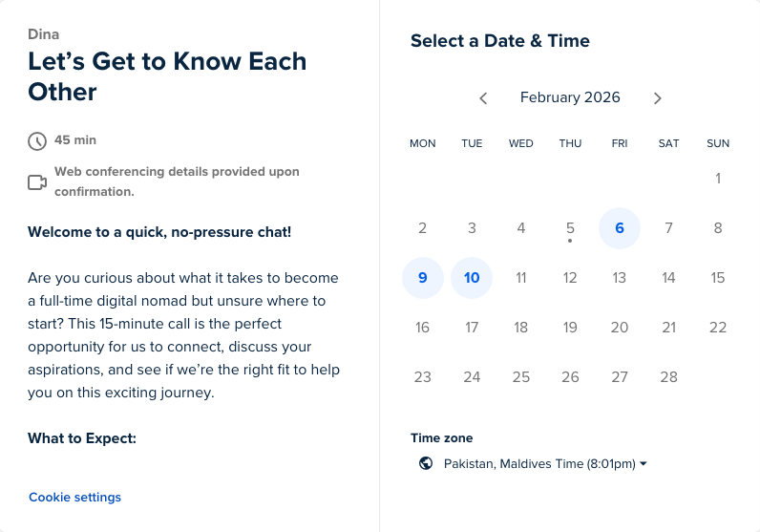
Task: Click the video camera conferencing icon
Action: 37,182
